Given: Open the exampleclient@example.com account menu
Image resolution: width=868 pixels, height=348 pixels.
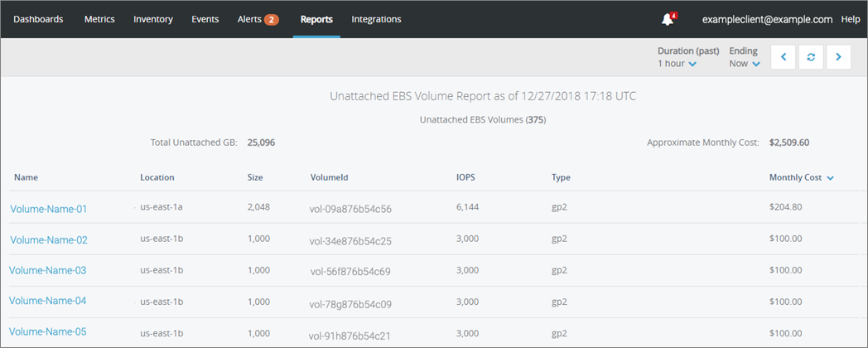Looking at the screenshot, I should click(x=767, y=19).
